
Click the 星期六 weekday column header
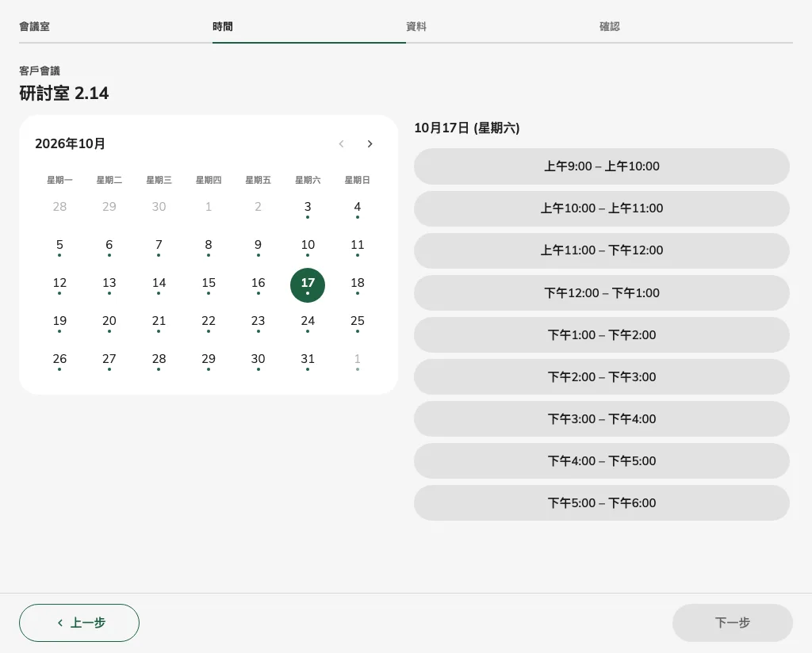(x=308, y=180)
